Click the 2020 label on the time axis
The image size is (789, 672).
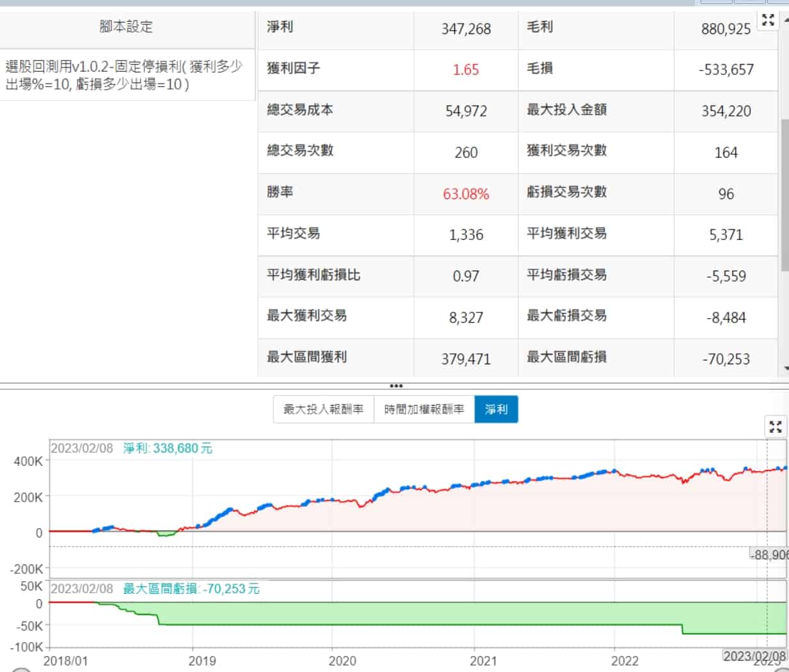(342, 660)
